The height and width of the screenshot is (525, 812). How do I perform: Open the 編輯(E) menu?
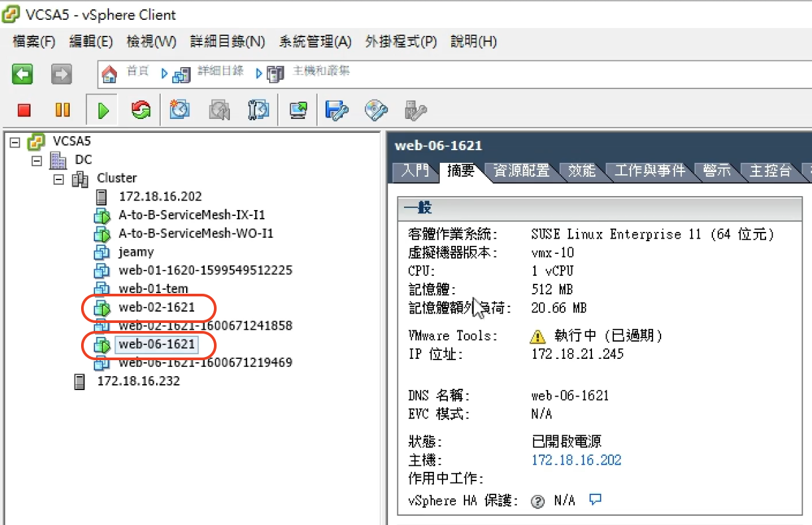coord(91,42)
